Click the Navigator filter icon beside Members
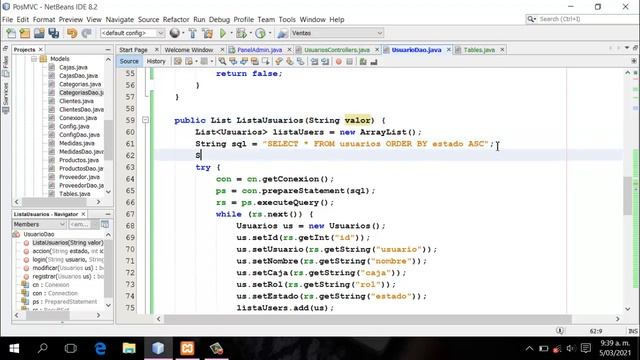The width and height of the screenshot is (640, 360). pyautogui.click(x=105, y=224)
